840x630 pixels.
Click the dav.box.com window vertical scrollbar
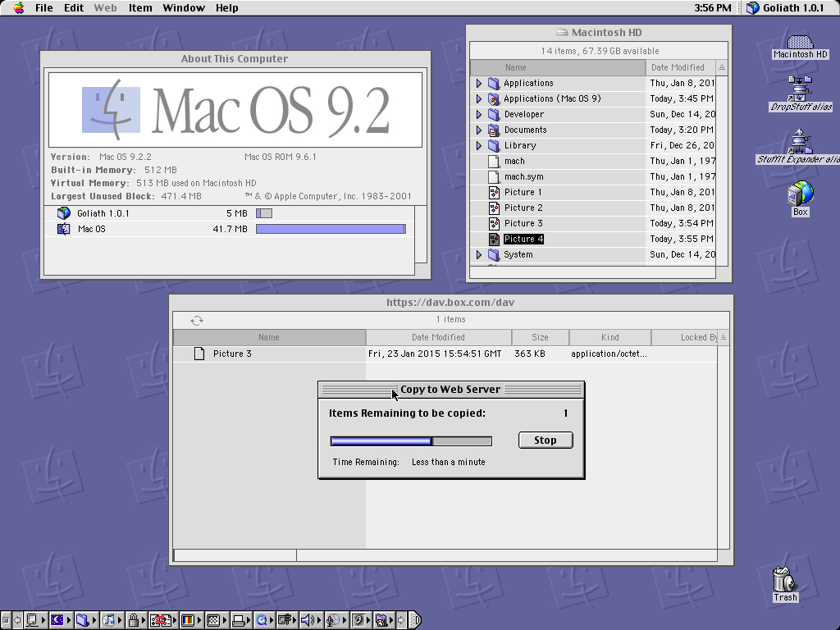[724, 447]
